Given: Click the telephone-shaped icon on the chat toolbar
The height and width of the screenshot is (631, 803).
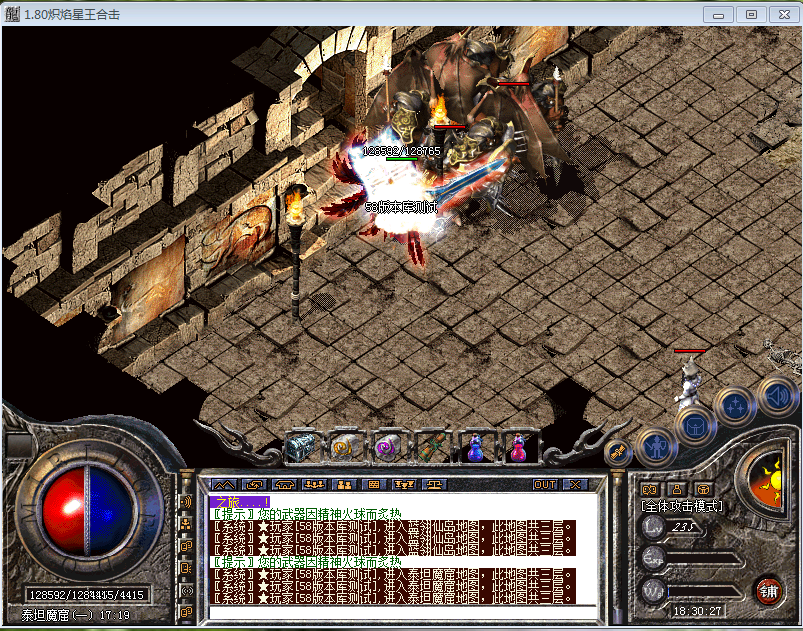Looking at the screenshot, I should tap(284, 485).
